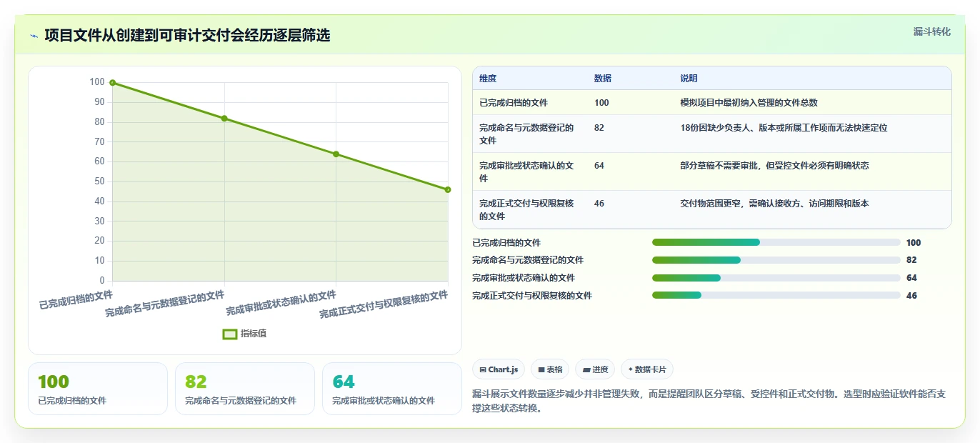Viewport: 980px width, 443px height.
Task: Click the 表格 tag
Action: (550, 369)
